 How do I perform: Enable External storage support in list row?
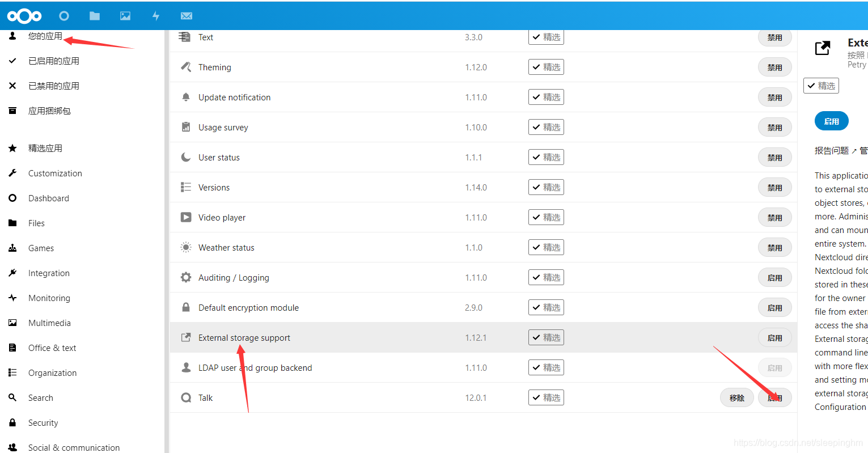click(775, 338)
